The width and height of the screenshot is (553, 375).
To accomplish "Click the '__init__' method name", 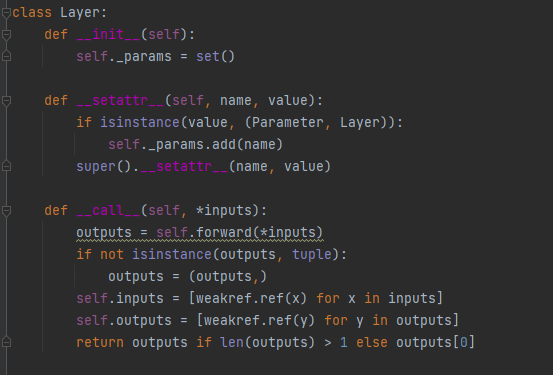I will click(x=108, y=35).
